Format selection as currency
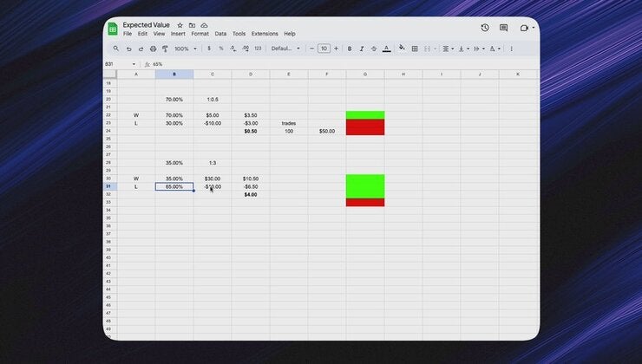The height and width of the screenshot is (364, 642). (x=208, y=49)
